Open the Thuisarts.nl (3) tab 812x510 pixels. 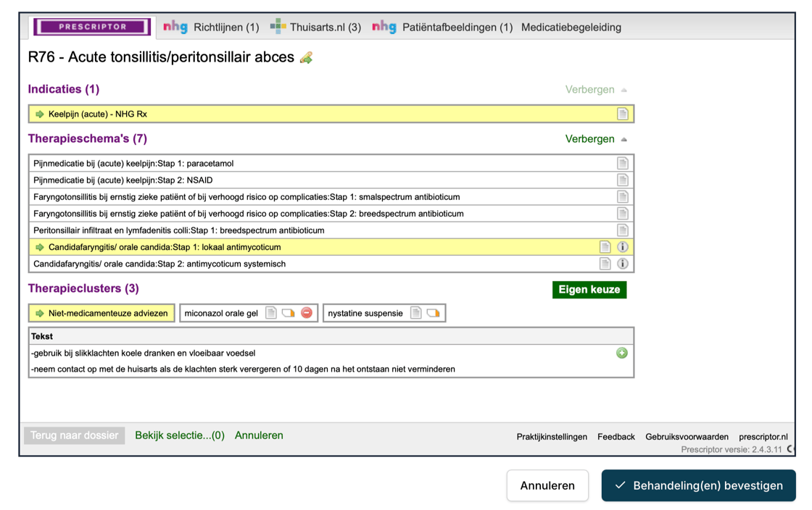pos(315,28)
